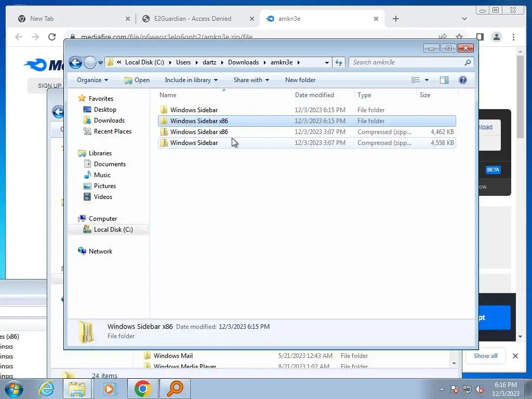Launch Internet Explorer from taskbar
The image size is (532, 399).
click(x=46, y=389)
